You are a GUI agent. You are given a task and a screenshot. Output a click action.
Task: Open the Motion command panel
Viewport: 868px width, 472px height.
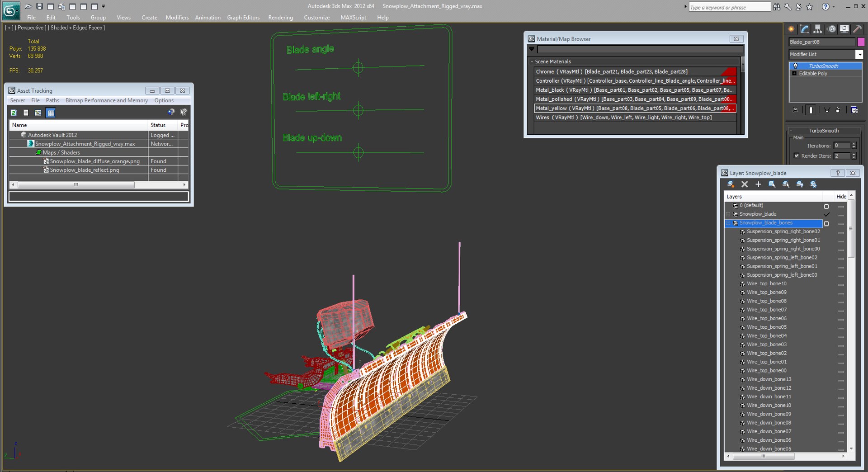pos(831,29)
